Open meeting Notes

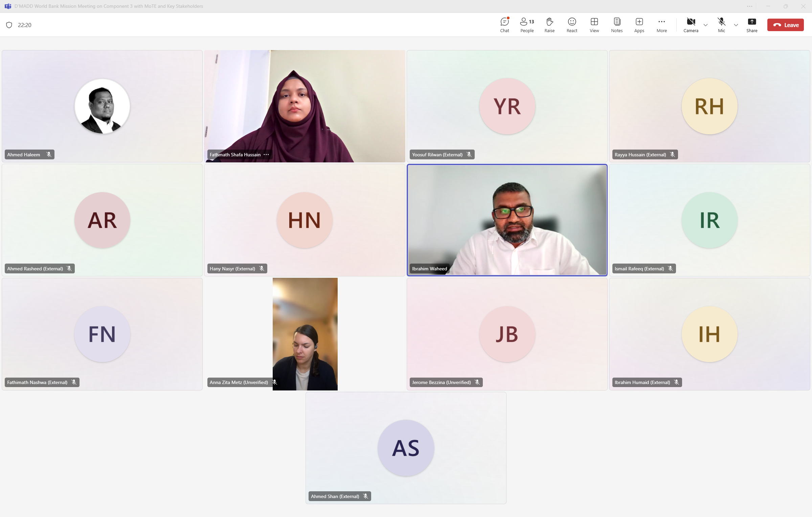tap(617, 25)
